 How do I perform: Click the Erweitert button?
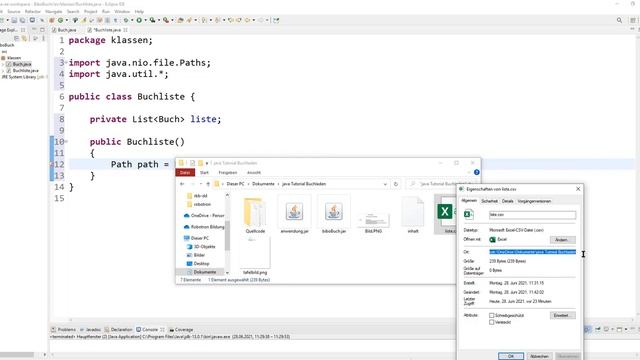coord(562,316)
